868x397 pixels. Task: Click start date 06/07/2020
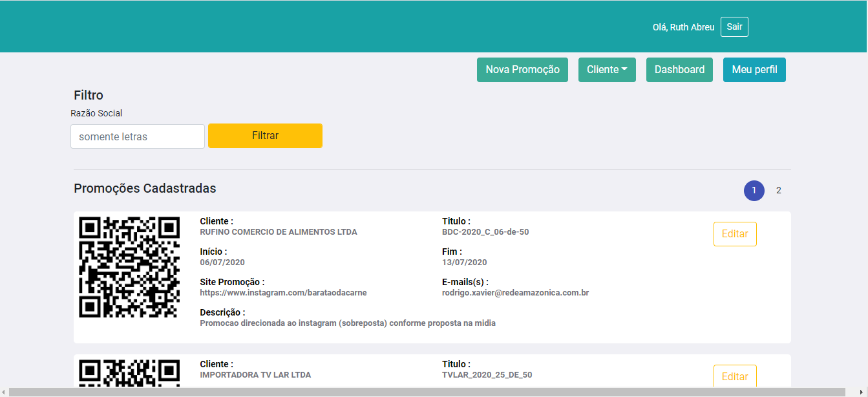[x=222, y=263]
